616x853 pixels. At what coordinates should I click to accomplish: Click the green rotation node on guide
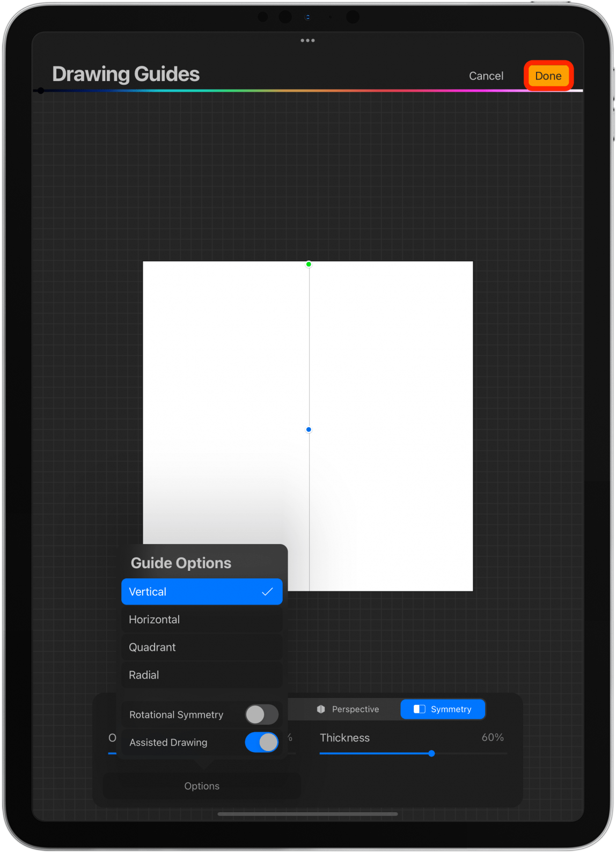(x=309, y=264)
